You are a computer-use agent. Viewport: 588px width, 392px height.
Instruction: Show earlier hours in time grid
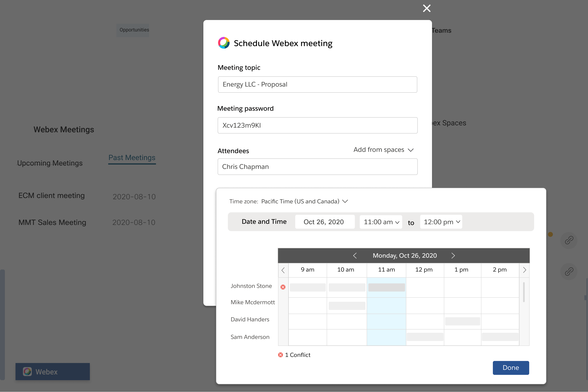[283, 270]
